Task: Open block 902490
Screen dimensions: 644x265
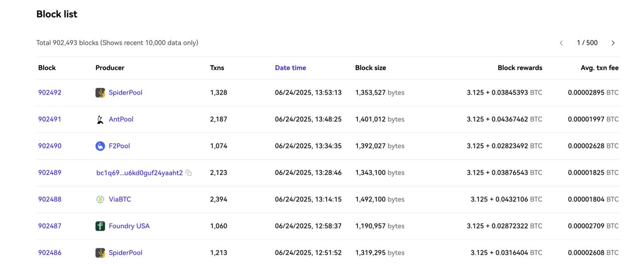Action: pyautogui.click(x=50, y=146)
